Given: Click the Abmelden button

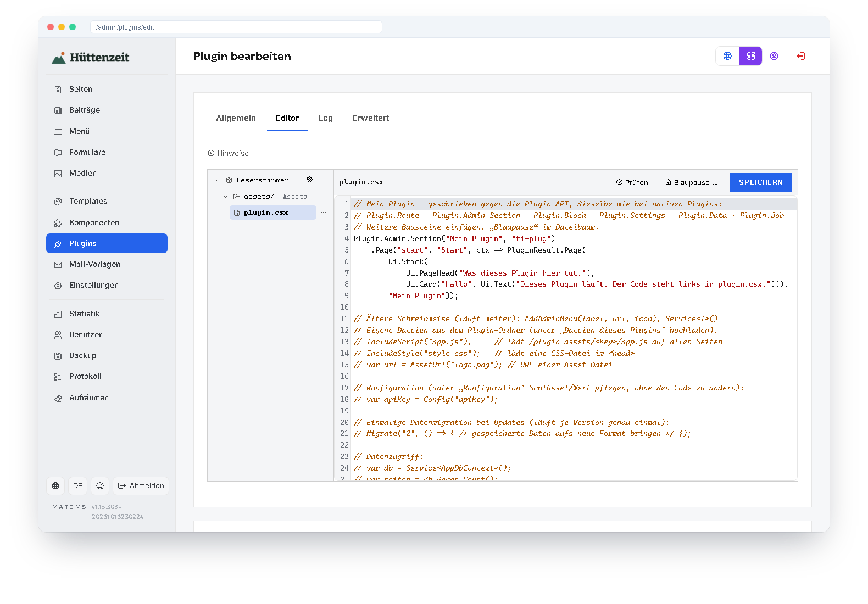Looking at the screenshot, I should click(x=141, y=486).
